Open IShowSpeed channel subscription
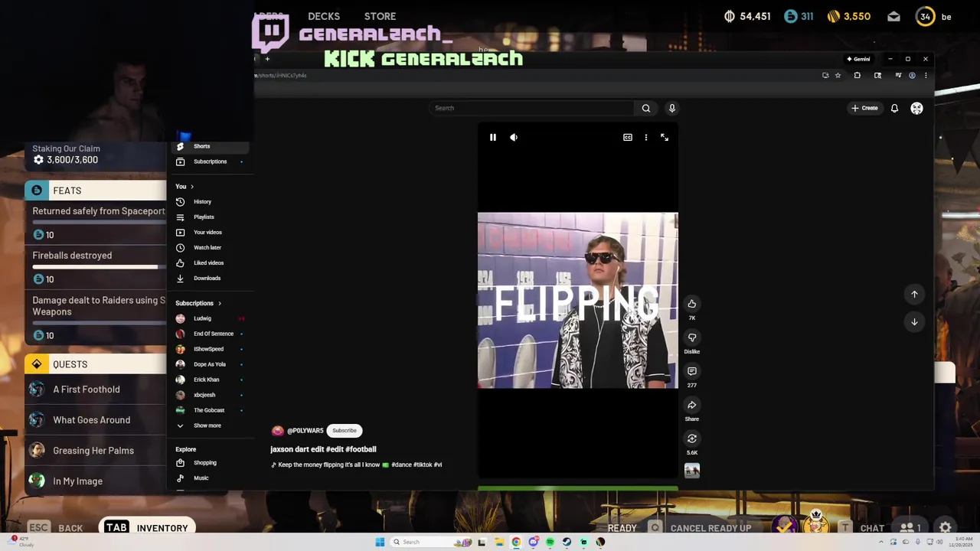The width and height of the screenshot is (980, 551). point(208,349)
